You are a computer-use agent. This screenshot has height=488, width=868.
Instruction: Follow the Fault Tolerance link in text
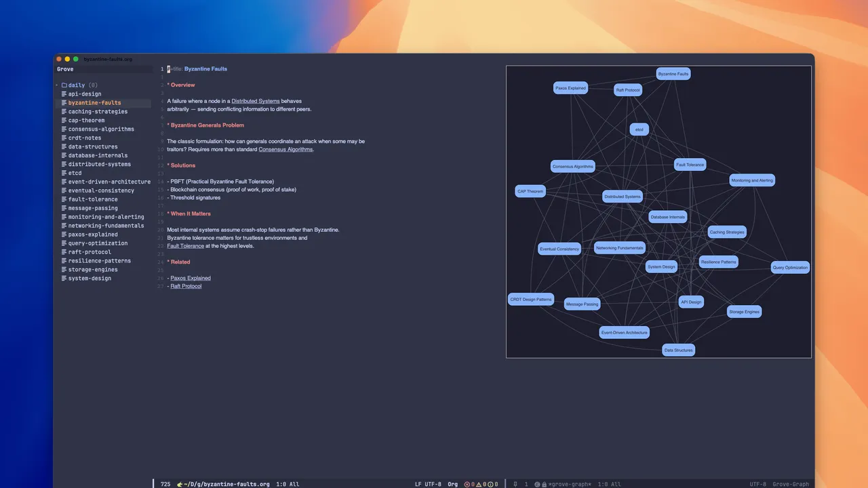coord(186,246)
